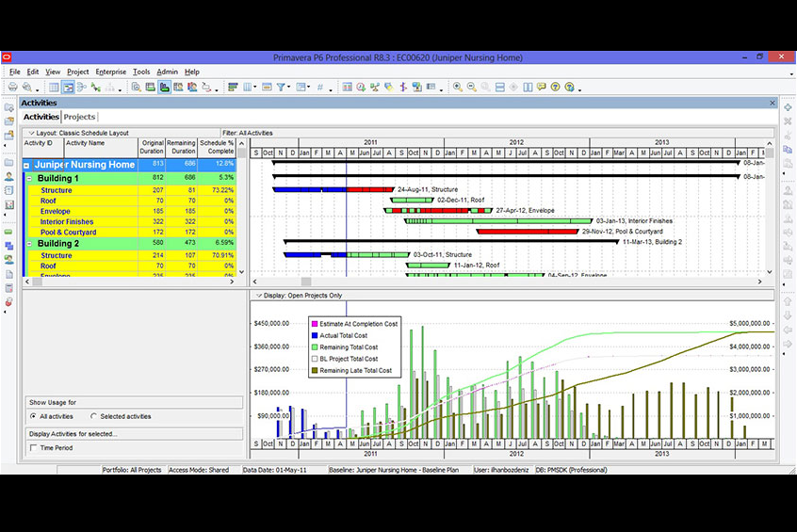This screenshot has height=532, width=797.
Task: Show Activity Usage Spreadsheet icon
Action: (151, 87)
